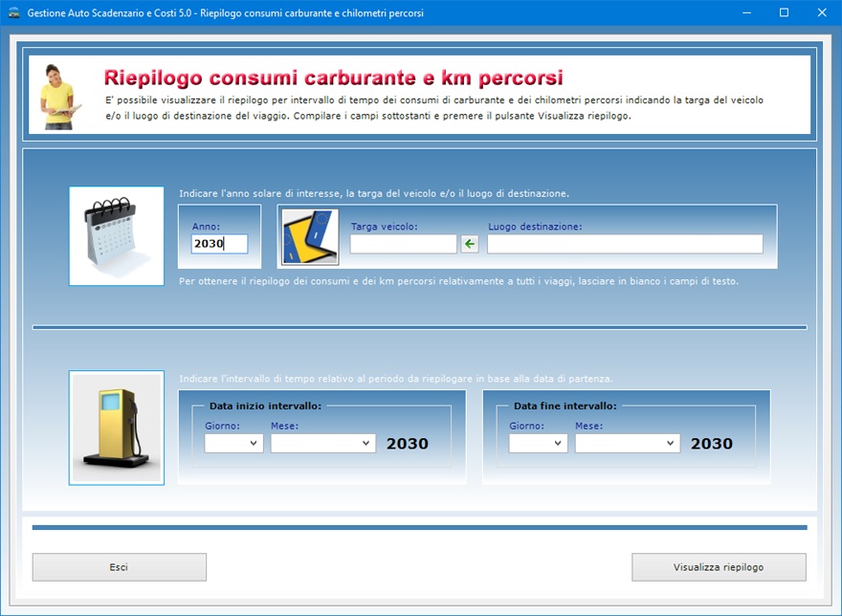Click the red Riepilogo consumi heading
Viewport: 842px width, 616px height.
334,77
